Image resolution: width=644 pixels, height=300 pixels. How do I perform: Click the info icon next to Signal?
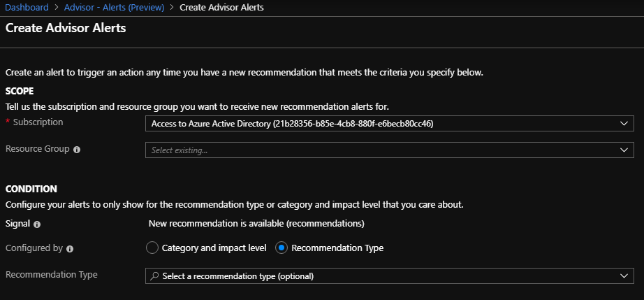click(x=37, y=224)
